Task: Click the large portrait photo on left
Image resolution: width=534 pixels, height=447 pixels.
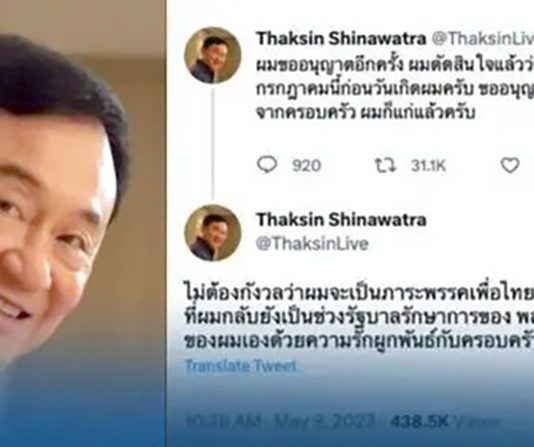Action: [x=83, y=223]
